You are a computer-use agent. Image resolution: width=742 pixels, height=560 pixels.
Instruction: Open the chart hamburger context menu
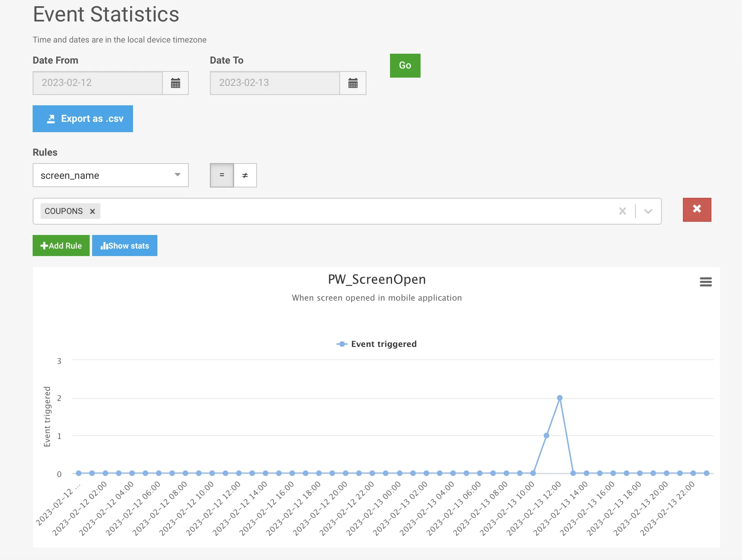click(706, 282)
